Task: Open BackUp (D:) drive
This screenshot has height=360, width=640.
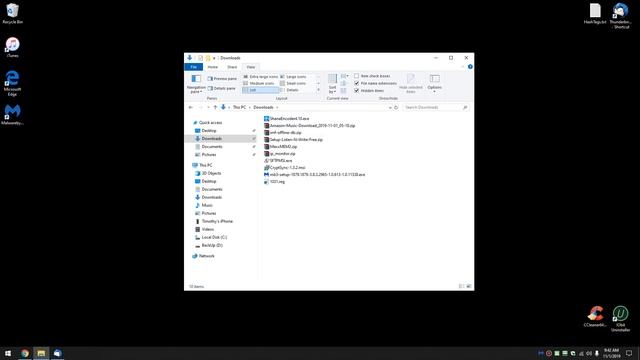Action: pos(212,245)
